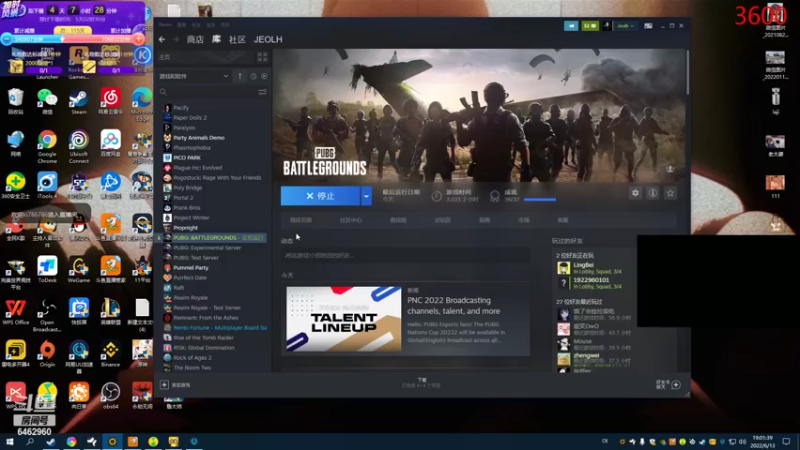The width and height of the screenshot is (800, 450).
Task: Go back with the Steam back arrow
Action: pos(162,39)
